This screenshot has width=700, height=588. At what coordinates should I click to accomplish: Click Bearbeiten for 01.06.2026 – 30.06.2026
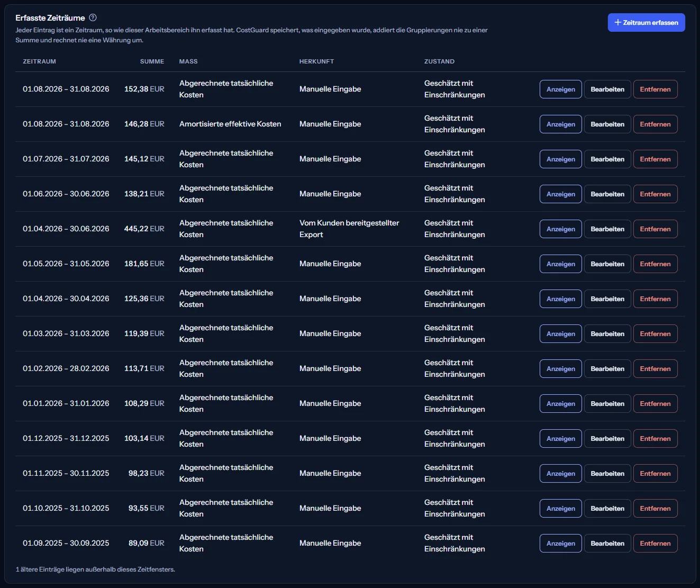[607, 194]
